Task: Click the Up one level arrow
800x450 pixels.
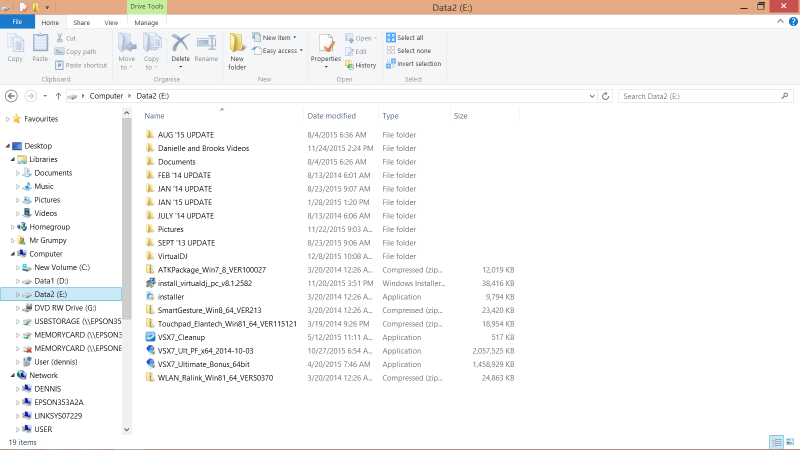Action: coord(59,96)
